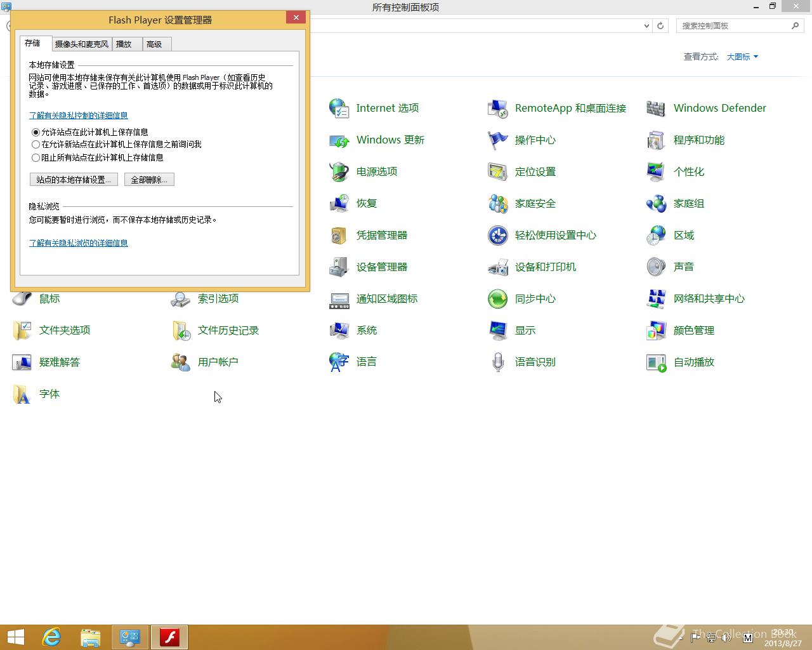Launch Internet Explorer from taskbar
The image size is (812, 650).
pos(51,637)
